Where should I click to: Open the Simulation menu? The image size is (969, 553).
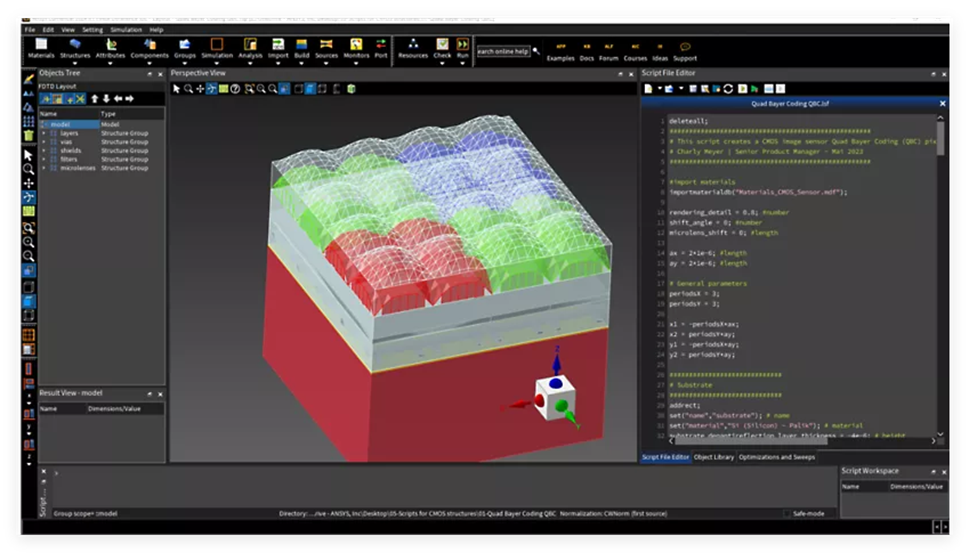tap(126, 30)
